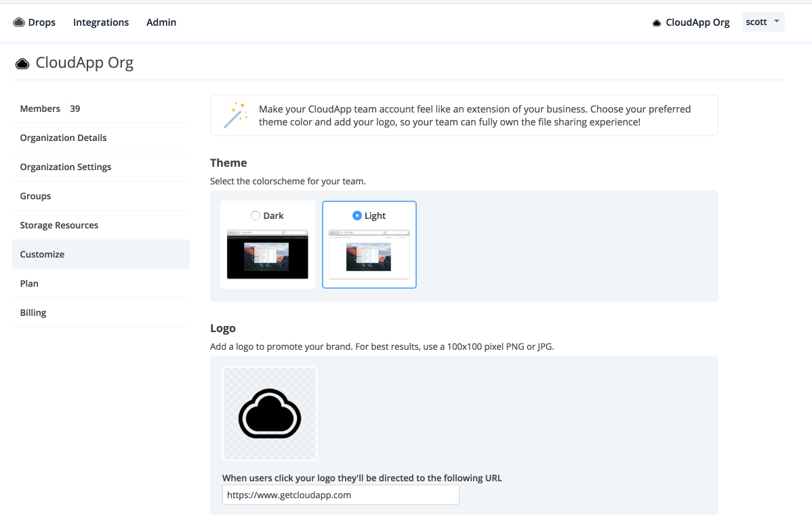Select Customize in the sidebar
The width and height of the screenshot is (812, 526).
point(101,254)
